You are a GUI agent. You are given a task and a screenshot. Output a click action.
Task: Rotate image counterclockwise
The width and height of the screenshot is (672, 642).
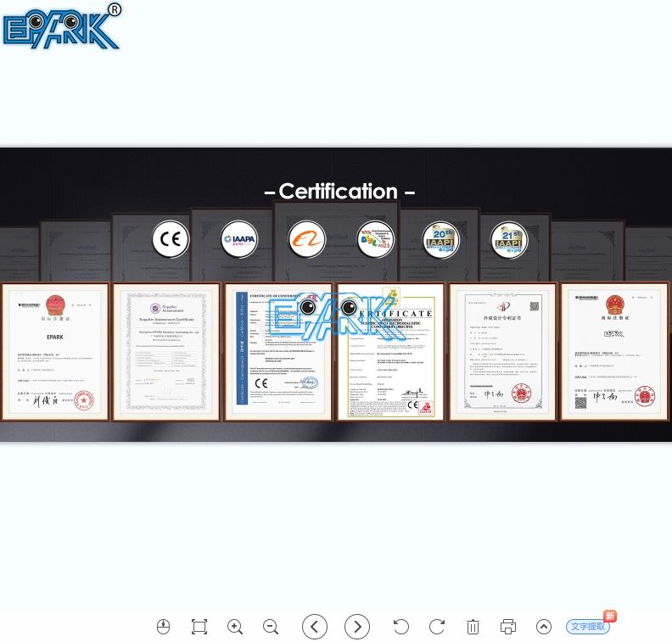coord(401,627)
